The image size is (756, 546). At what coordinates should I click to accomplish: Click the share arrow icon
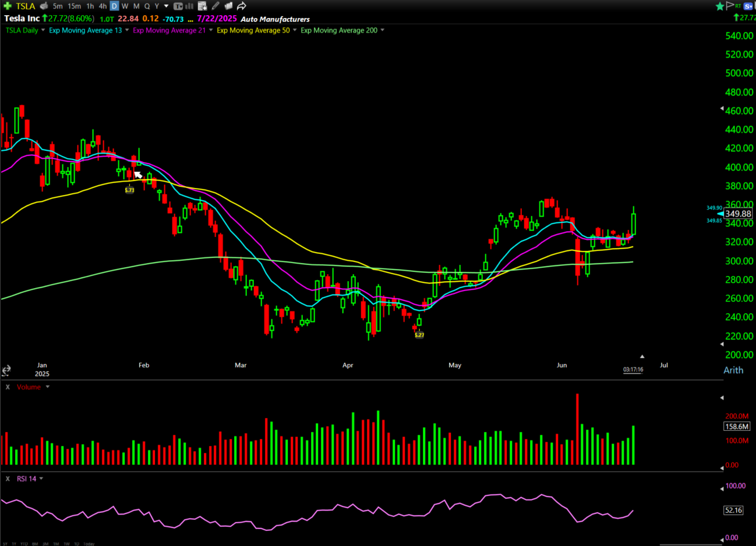242,6
